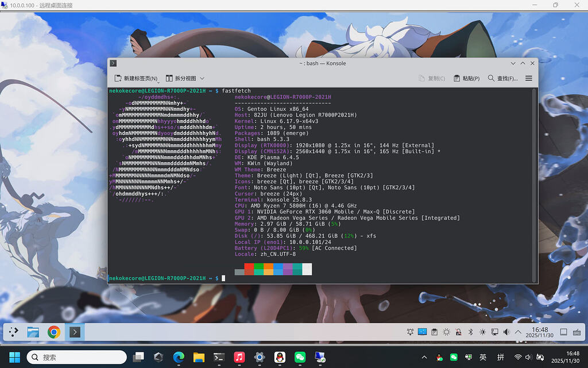Click the 'OS: Gentoo Linux x86_64' line

pos(272,109)
